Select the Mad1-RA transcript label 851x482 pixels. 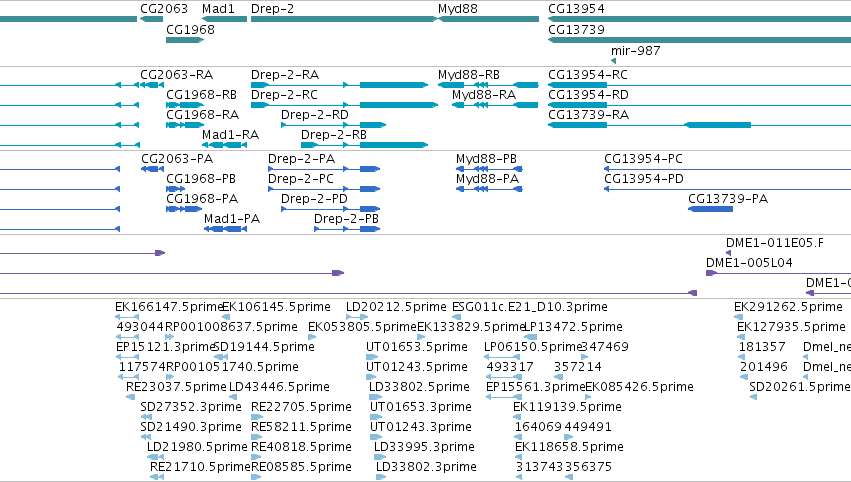(230, 135)
